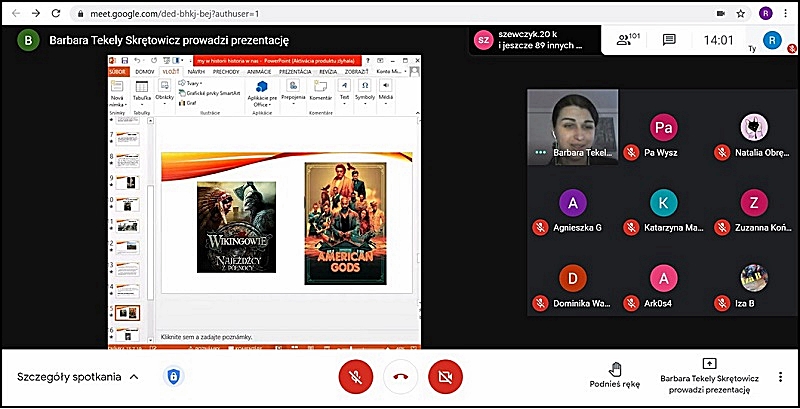Click muted mic icon beside Agnieszka G
800x409 pixels.
(x=540, y=227)
